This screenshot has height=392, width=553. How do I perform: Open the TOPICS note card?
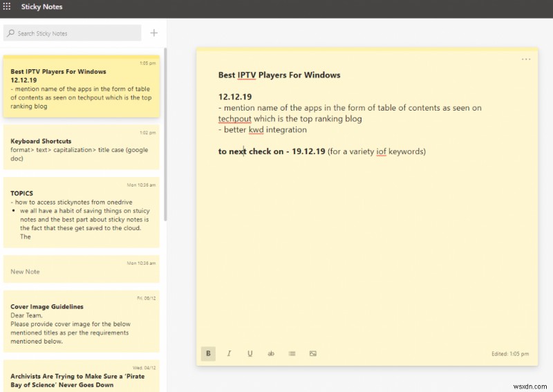82,212
